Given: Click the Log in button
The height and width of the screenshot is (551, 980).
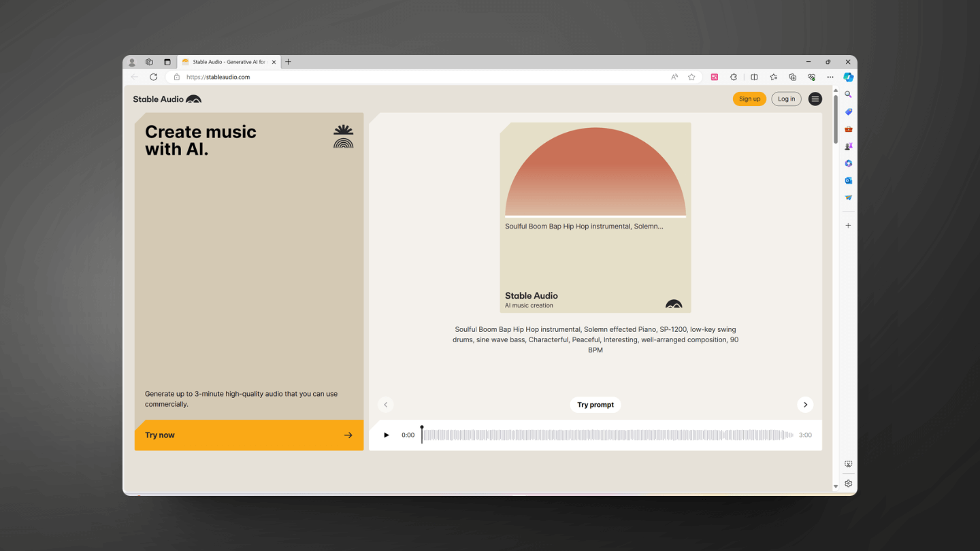Looking at the screenshot, I should pos(786,99).
